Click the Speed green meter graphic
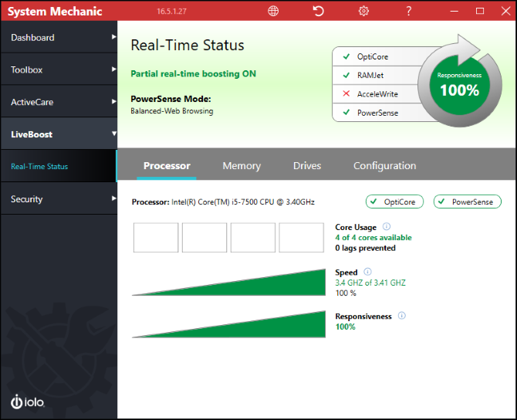517x420 pixels. point(228,283)
